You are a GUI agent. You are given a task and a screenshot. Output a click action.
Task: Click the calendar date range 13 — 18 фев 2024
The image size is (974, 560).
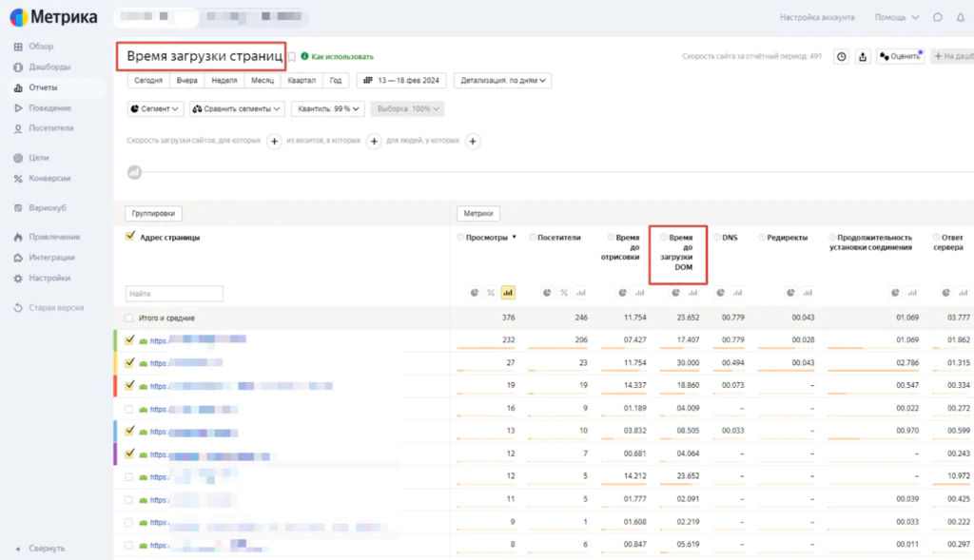point(400,81)
